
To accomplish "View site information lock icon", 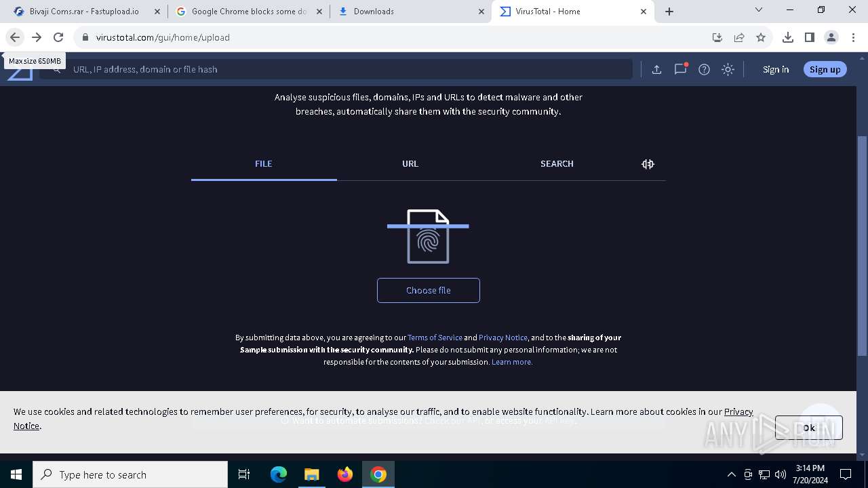I will coord(85,37).
